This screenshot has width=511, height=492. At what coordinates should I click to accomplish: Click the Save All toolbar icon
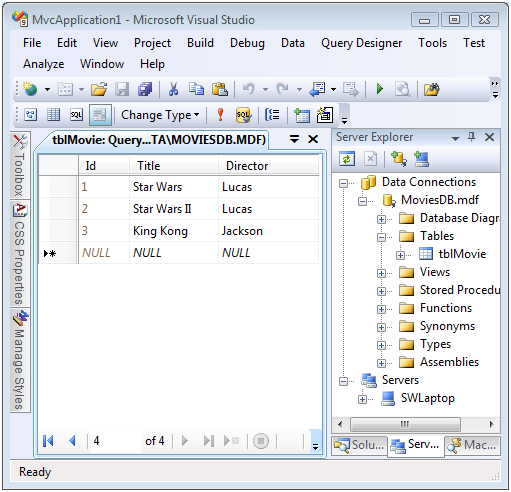click(x=145, y=89)
